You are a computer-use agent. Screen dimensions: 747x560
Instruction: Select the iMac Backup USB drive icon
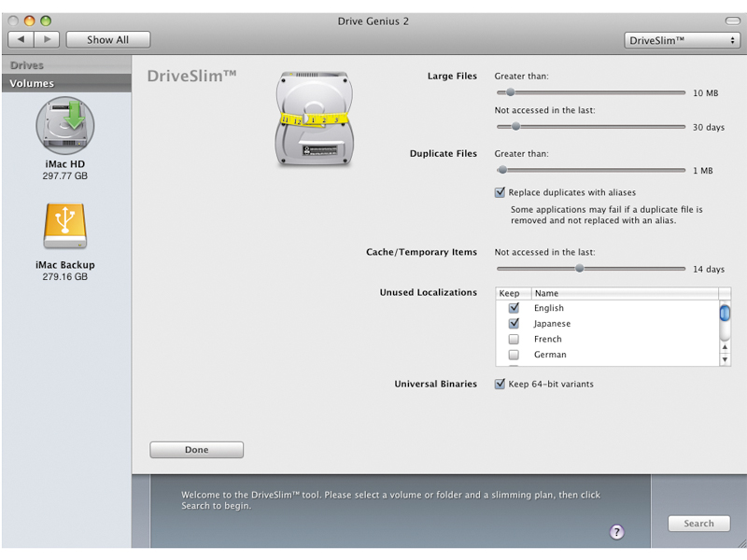pos(65,226)
